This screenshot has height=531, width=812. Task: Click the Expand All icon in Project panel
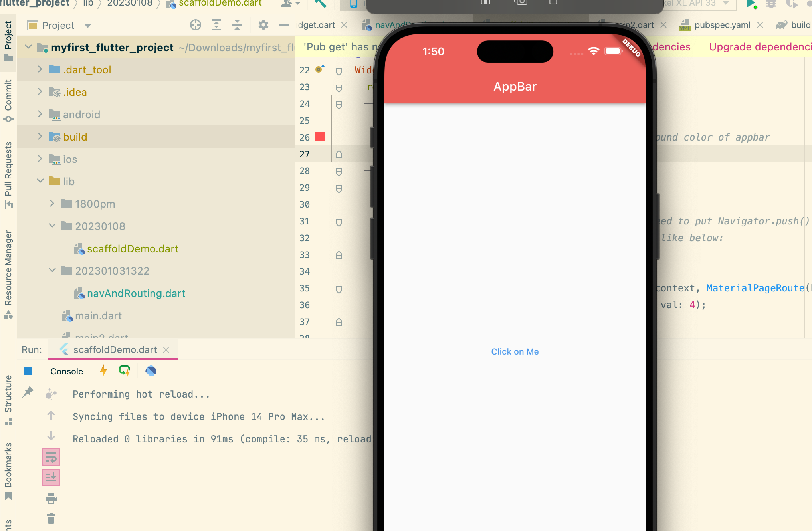[216, 25]
